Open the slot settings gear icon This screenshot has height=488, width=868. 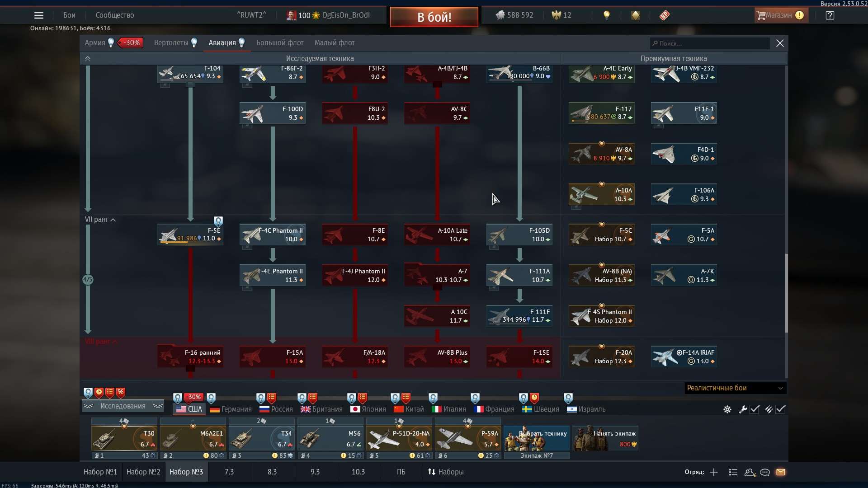(727, 409)
